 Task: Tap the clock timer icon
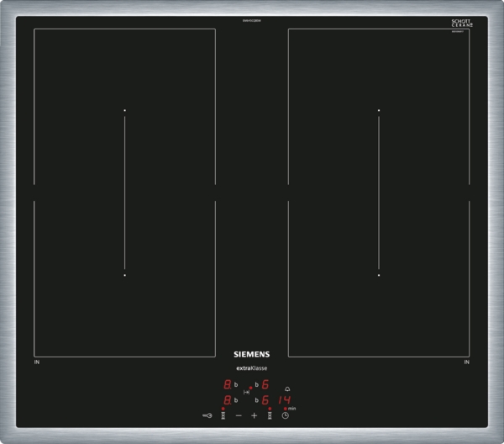[x=286, y=415]
